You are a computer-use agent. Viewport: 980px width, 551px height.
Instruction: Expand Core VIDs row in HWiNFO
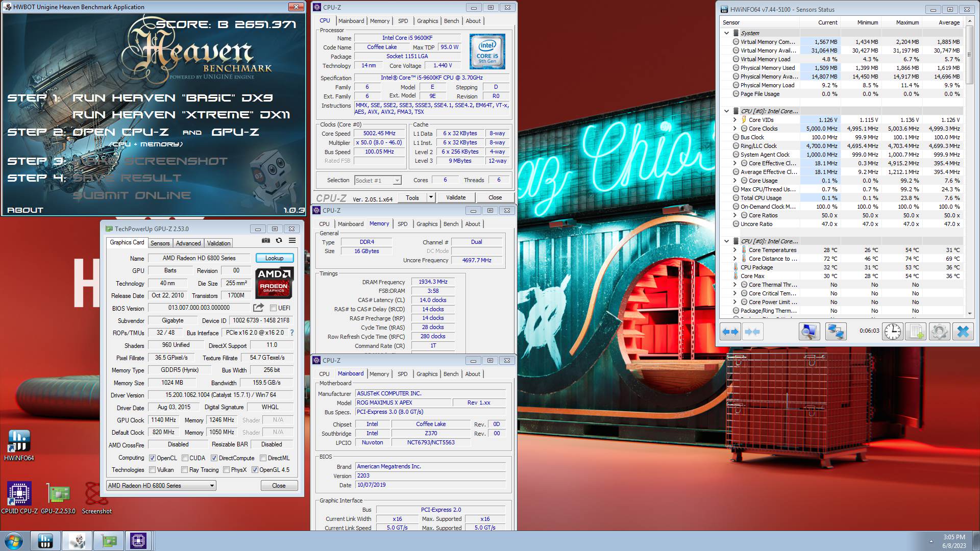(x=735, y=120)
